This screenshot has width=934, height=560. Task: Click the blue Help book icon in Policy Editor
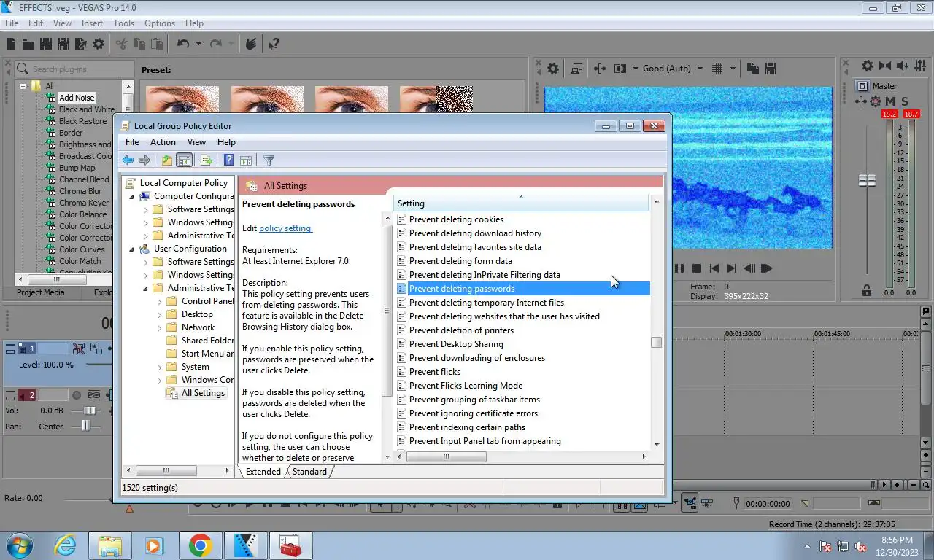228,160
